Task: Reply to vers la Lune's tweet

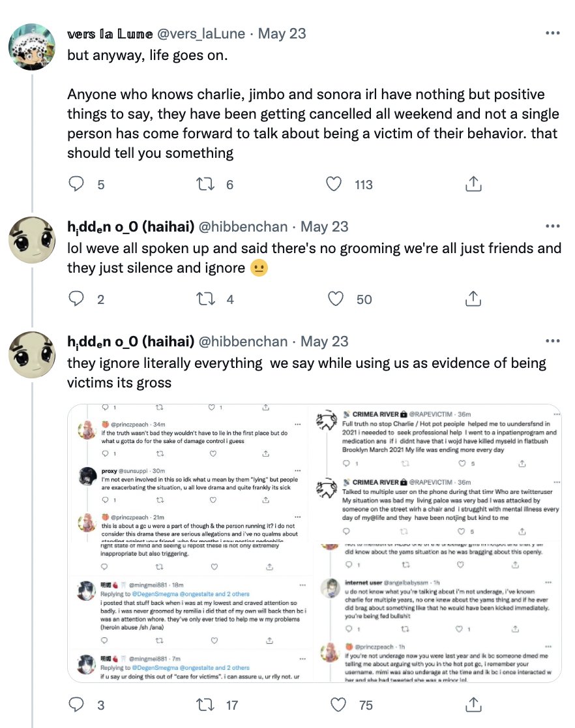Action: point(76,185)
